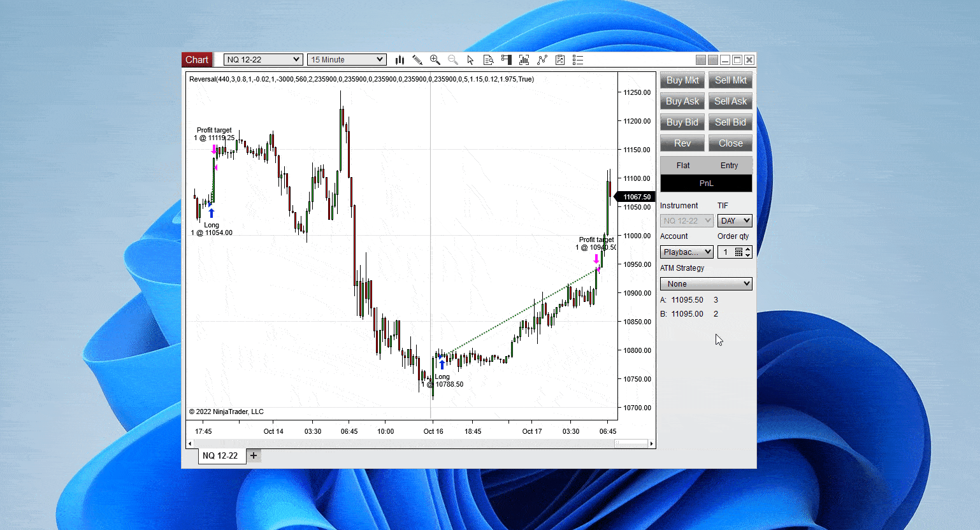Increase order quantity with stepper arrows

coord(748,249)
